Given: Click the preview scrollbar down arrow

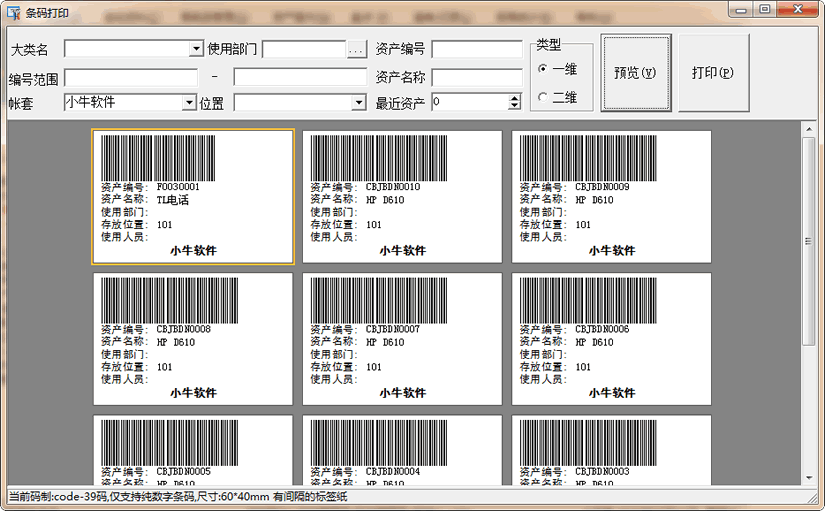Looking at the screenshot, I should (809, 478).
